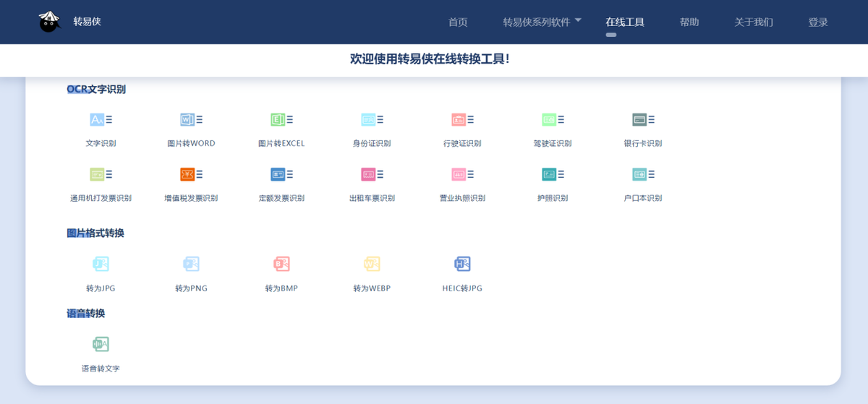Image resolution: width=868 pixels, height=404 pixels.
Task: Open the 图片转WORD tool icon
Action: pyautogui.click(x=191, y=120)
